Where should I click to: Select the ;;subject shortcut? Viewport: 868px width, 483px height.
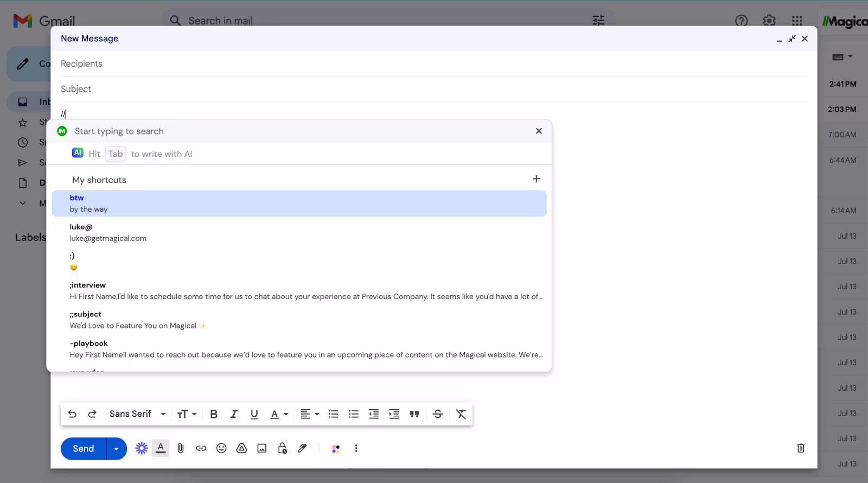pyautogui.click(x=299, y=320)
